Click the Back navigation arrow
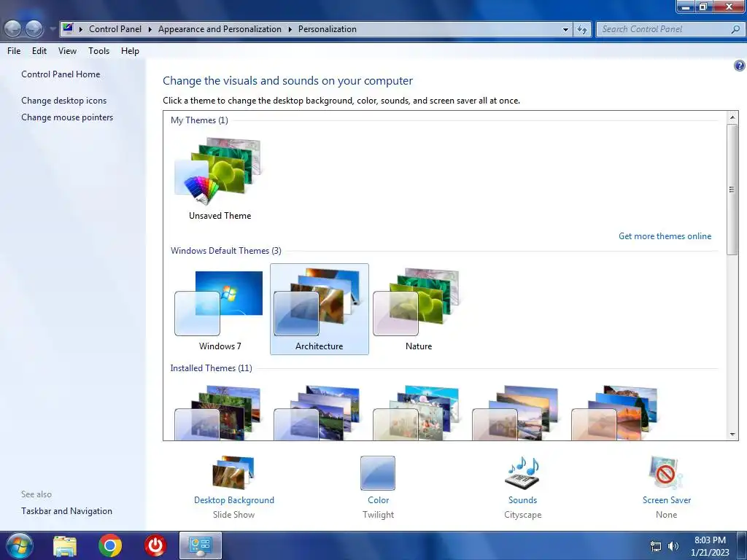747x560 pixels. coord(13,29)
